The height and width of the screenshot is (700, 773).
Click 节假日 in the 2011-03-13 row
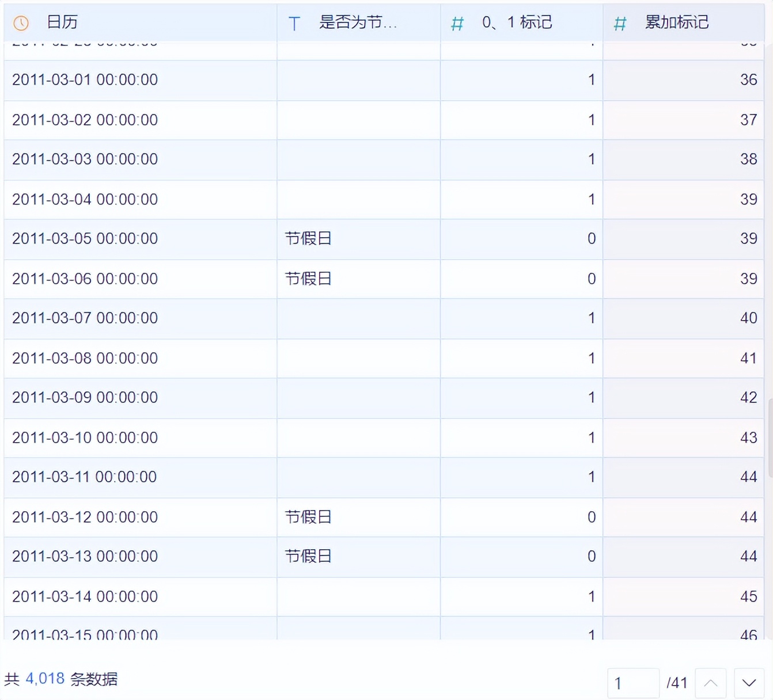click(x=308, y=556)
